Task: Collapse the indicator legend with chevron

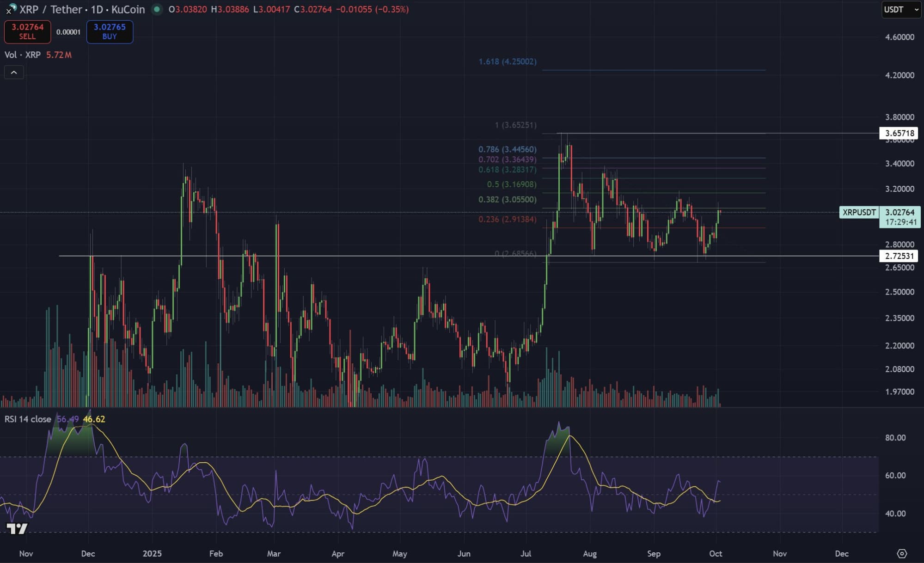Action: 14,73
